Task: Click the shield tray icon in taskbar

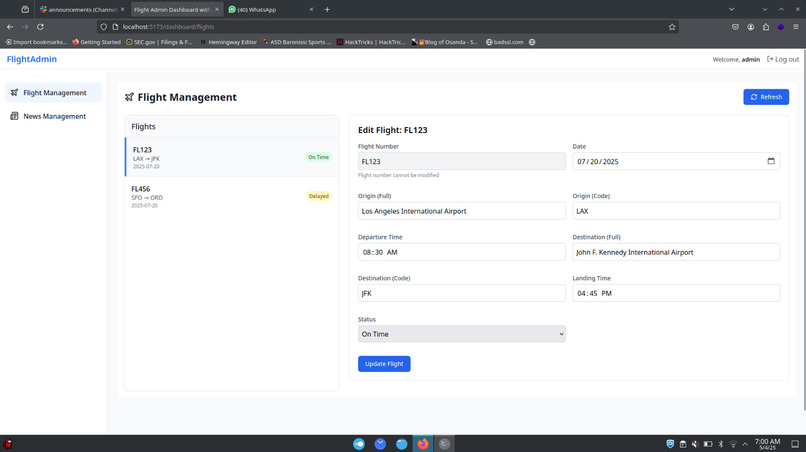Action: coord(670,444)
